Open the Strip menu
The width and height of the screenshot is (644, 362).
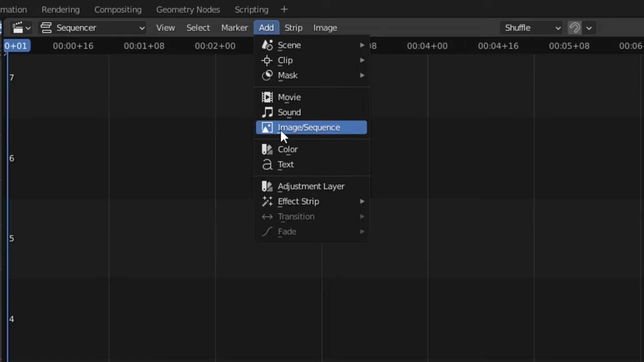tap(293, 28)
